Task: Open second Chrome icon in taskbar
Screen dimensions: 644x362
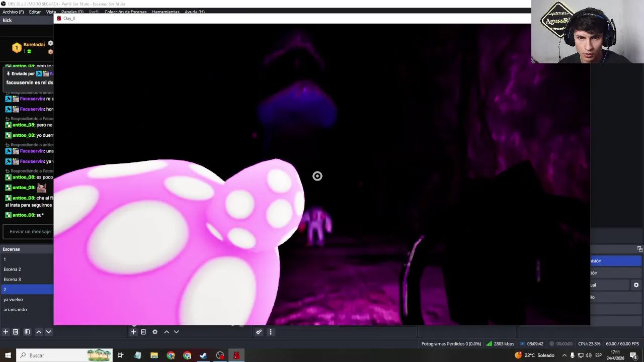Action: click(187, 355)
